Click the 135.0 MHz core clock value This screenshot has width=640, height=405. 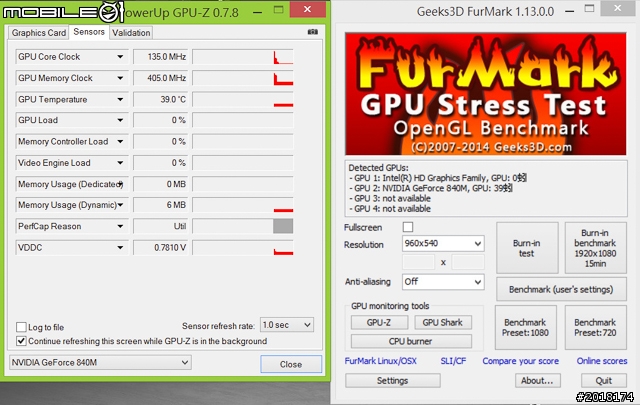160,57
